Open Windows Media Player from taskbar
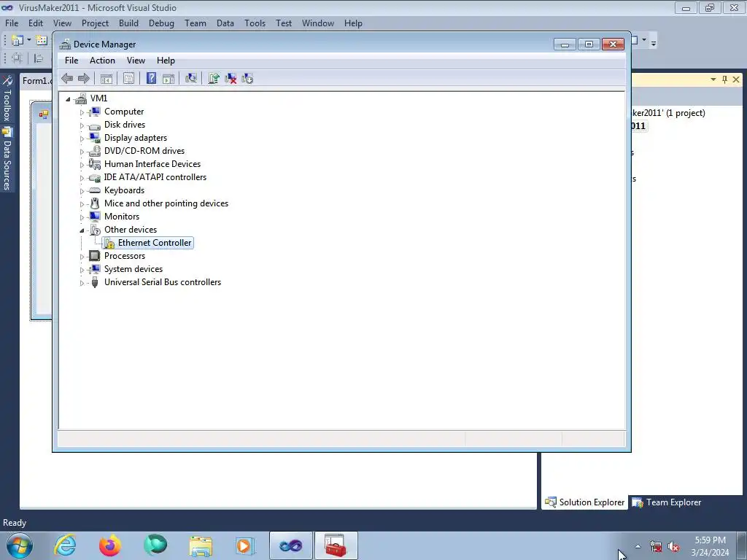747x560 pixels. [245, 545]
